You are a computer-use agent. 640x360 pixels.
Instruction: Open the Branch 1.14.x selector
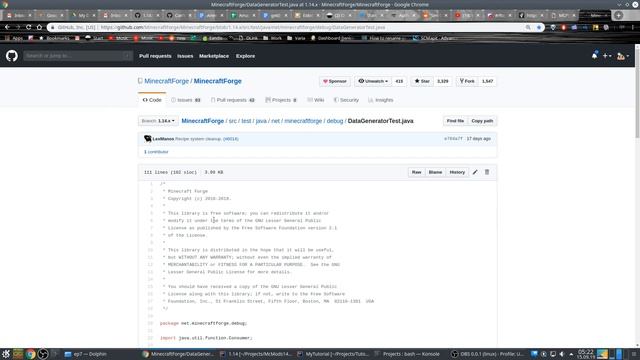point(158,121)
